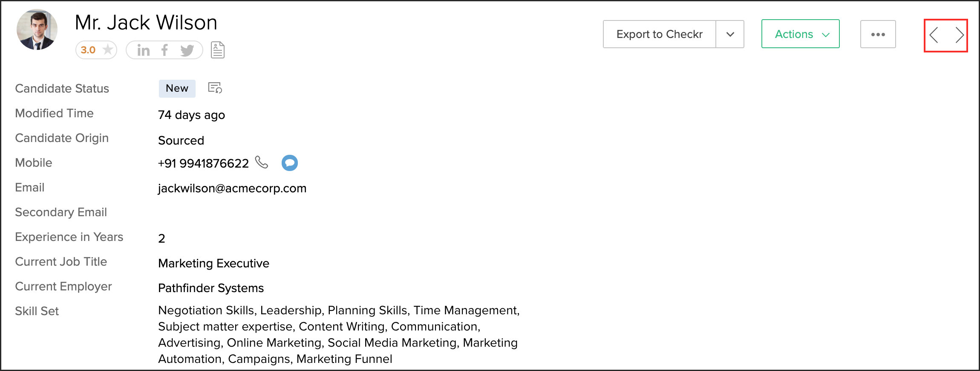Viewport: 980px width, 371px height.
Task: Click the +91 9941876622 mobile number
Action: click(203, 163)
